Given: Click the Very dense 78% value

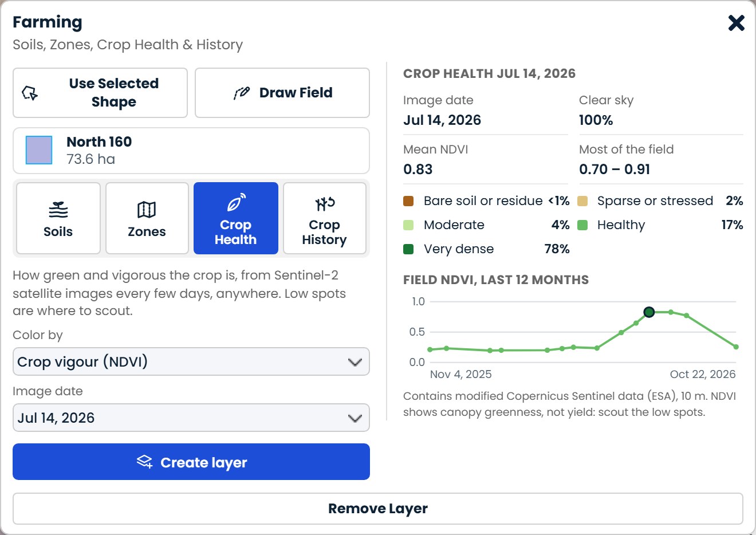Looking at the screenshot, I should [557, 249].
